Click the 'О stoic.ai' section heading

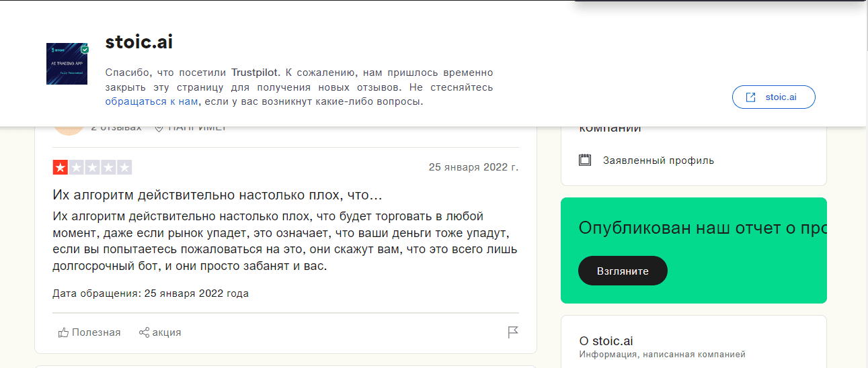(x=606, y=340)
